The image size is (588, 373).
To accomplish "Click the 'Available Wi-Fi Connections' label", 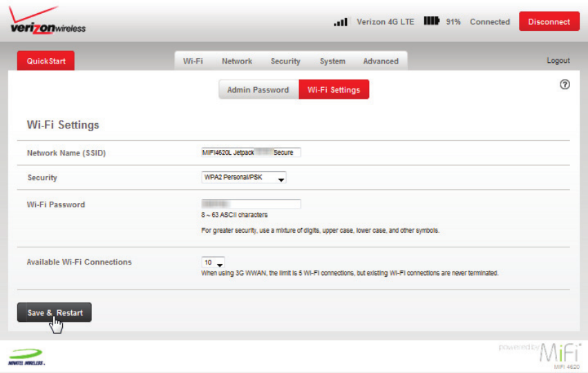I will tap(79, 262).
